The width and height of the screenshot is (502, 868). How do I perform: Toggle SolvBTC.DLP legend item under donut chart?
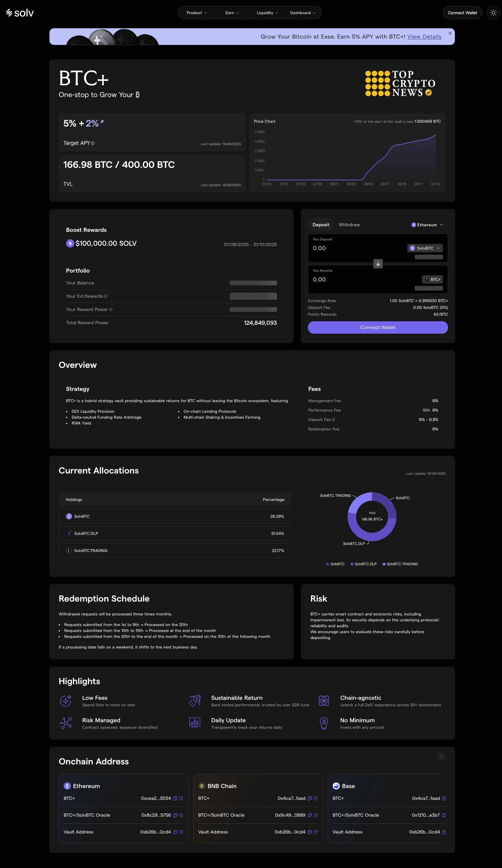(x=364, y=564)
